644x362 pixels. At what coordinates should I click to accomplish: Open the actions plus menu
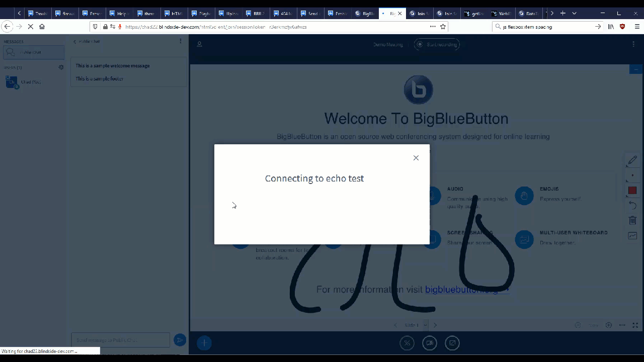[204, 343]
